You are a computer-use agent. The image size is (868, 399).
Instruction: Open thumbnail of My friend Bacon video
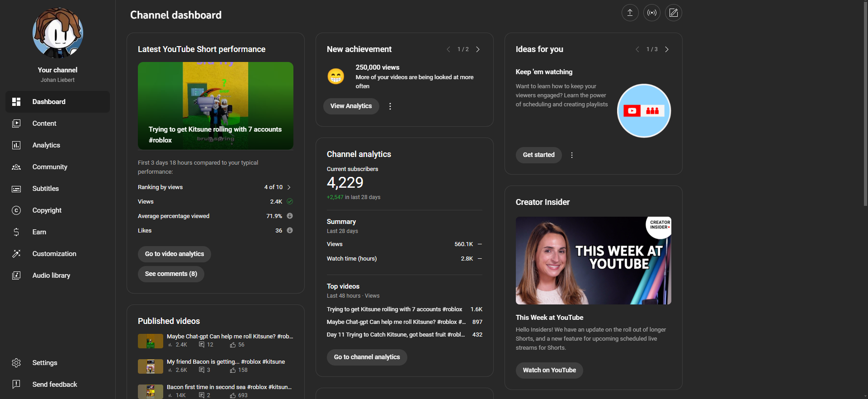(151, 366)
